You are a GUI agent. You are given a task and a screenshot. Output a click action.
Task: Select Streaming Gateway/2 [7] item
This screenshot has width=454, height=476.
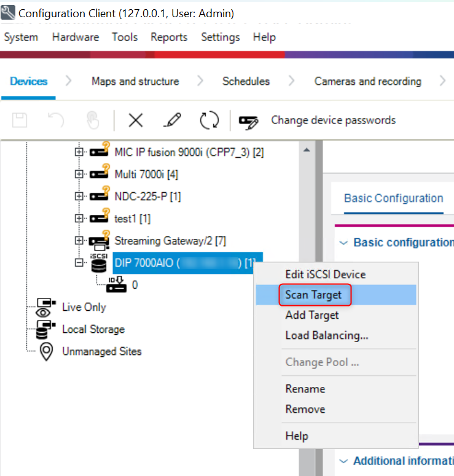170,241
